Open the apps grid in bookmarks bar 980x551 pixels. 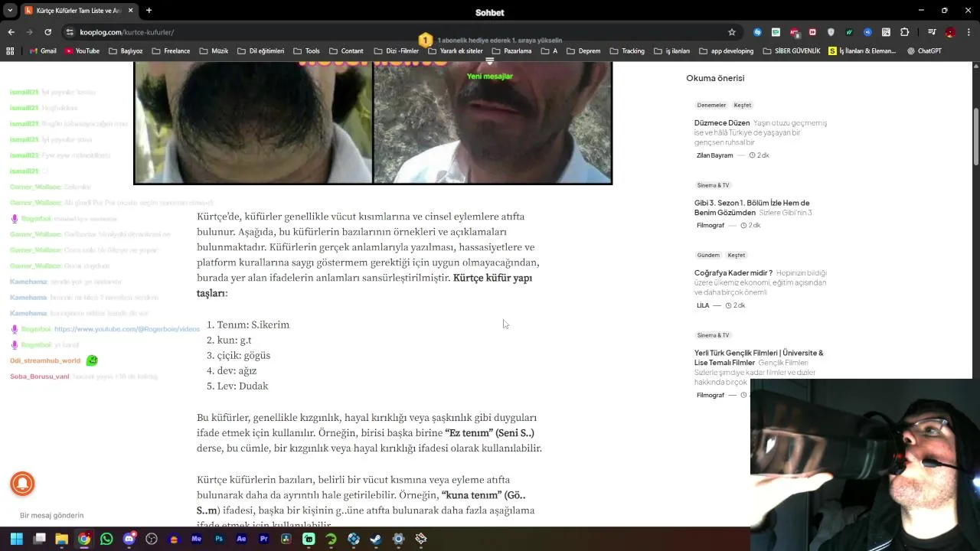(x=10, y=51)
